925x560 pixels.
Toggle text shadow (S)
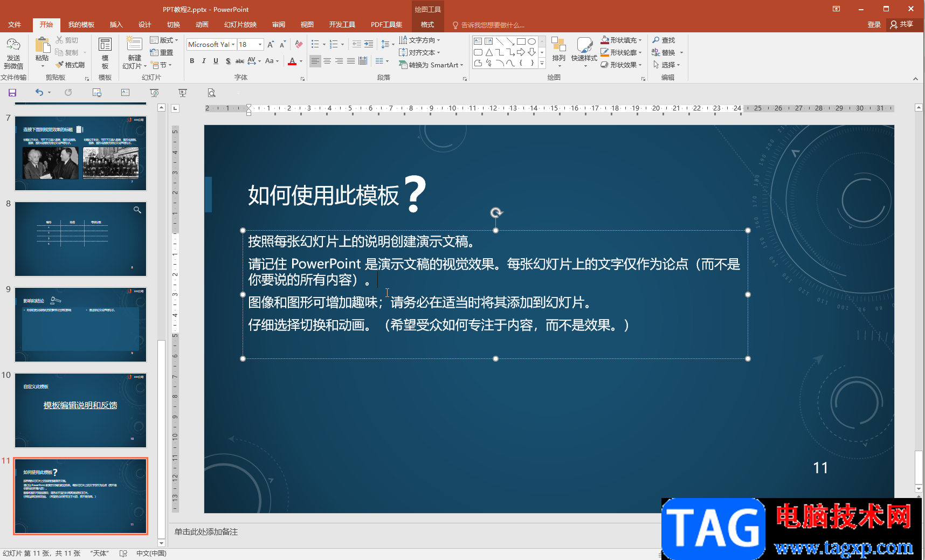pyautogui.click(x=228, y=61)
